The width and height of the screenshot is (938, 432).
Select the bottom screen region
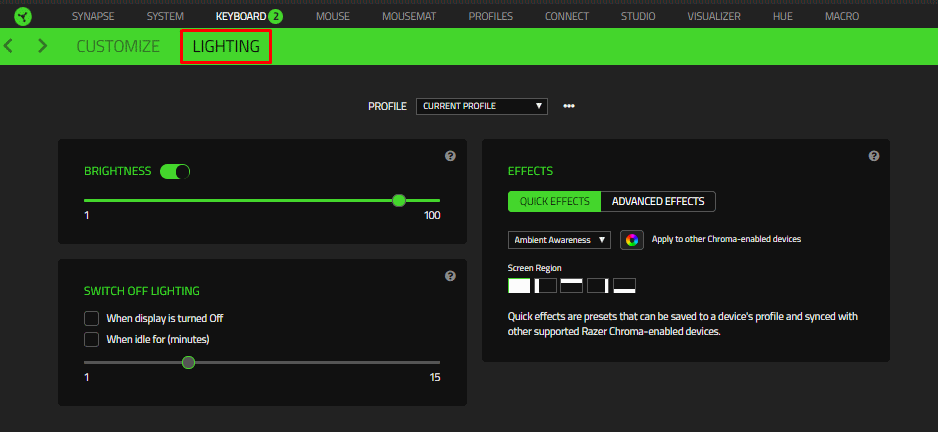624,285
